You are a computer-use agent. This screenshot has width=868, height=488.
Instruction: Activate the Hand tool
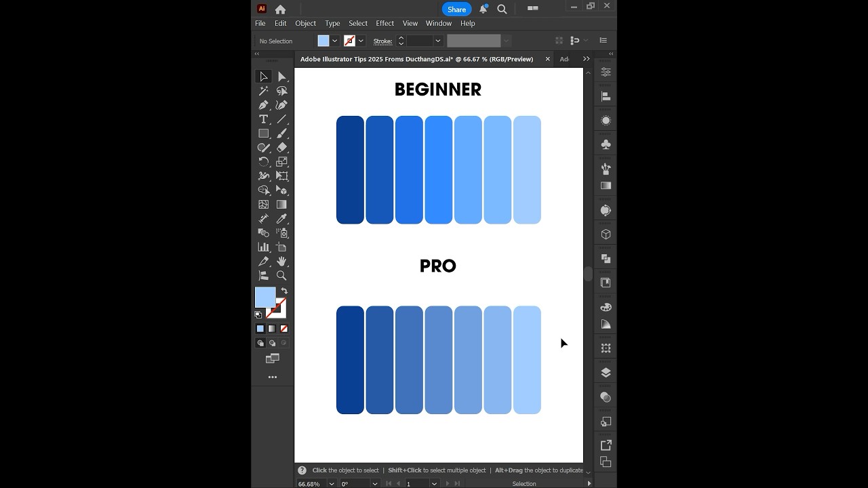pos(281,262)
